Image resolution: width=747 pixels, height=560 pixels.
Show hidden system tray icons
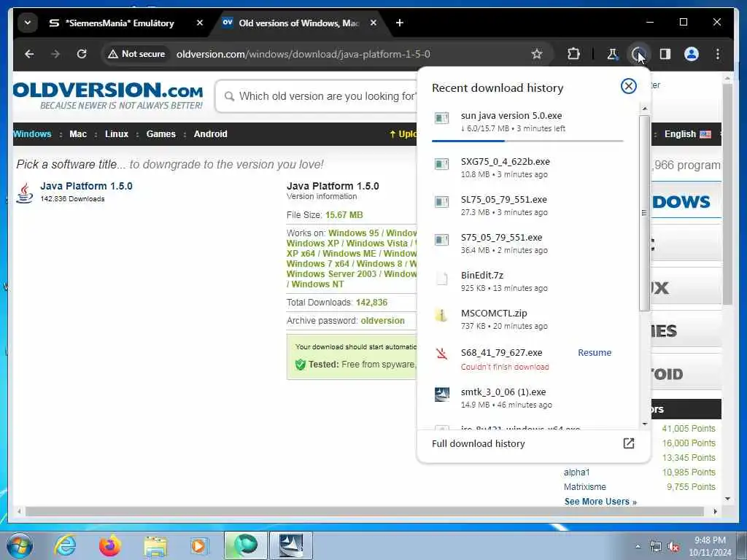pos(638,547)
